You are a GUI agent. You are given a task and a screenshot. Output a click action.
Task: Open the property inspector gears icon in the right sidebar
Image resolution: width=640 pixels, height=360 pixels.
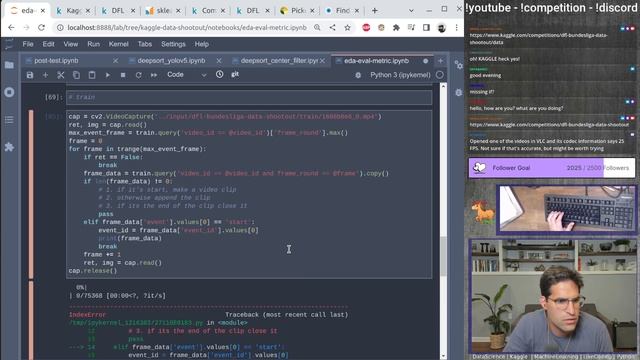click(x=459, y=65)
